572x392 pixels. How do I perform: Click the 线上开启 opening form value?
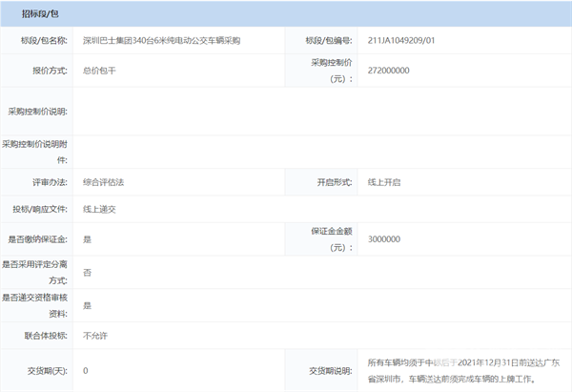pos(384,181)
